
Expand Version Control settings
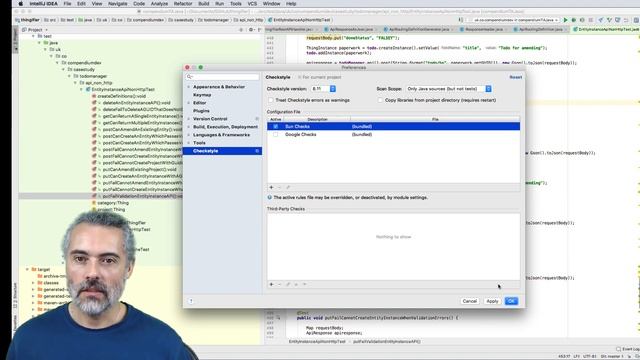(189, 119)
